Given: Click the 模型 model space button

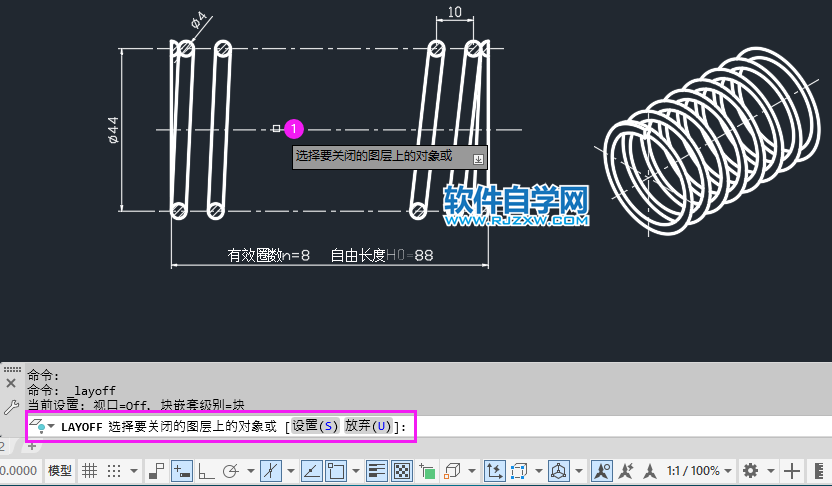Looking at the screenshot, I should tap(59, 471).
